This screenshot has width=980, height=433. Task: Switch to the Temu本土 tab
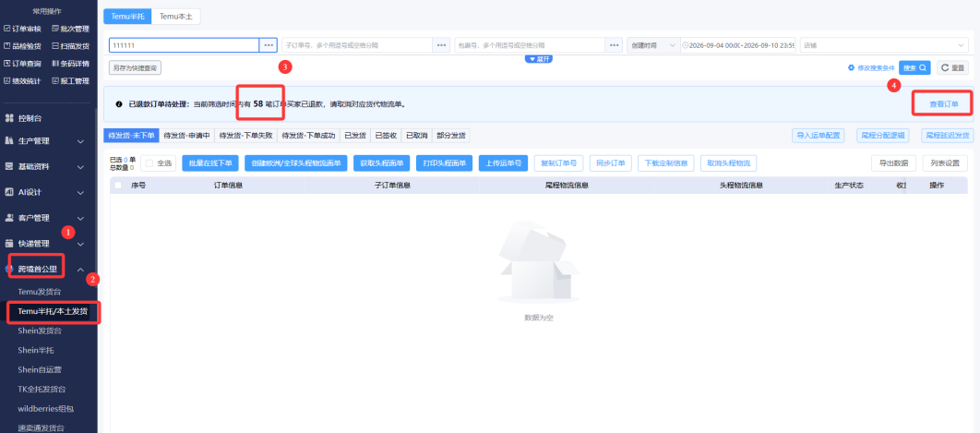coord(176,17)
